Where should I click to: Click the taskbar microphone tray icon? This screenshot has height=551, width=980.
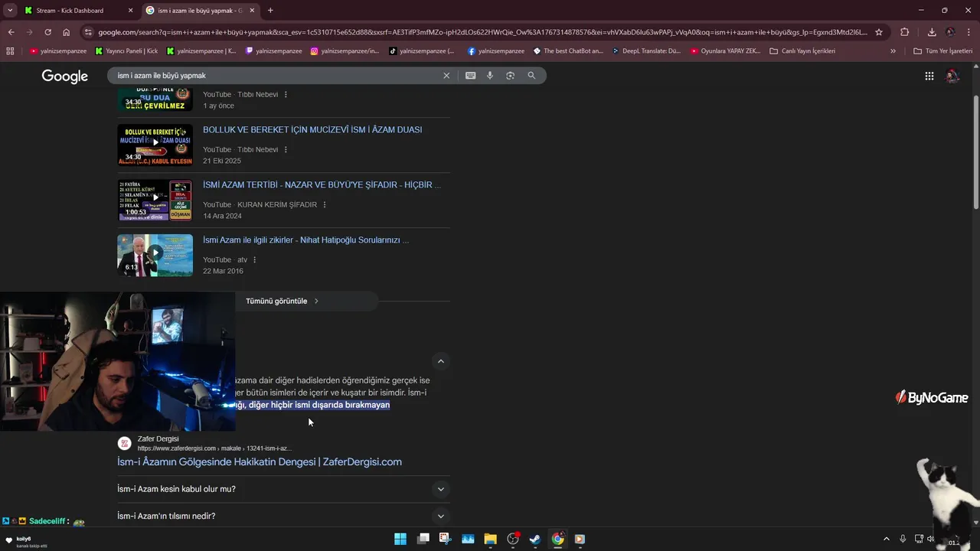tap(903, 539)
